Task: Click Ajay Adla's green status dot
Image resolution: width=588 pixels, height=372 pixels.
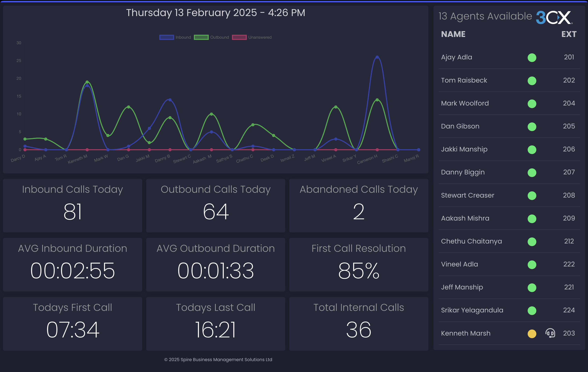Action: click(x=532, y=58)
